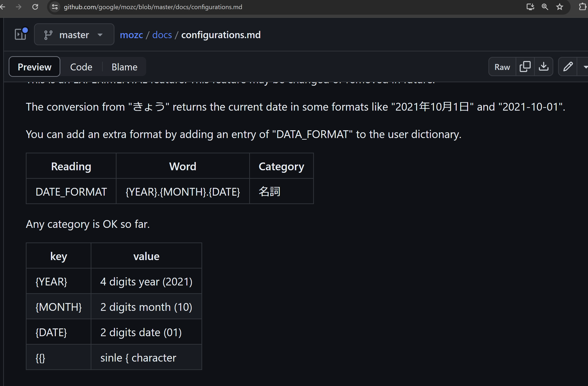Open the master branch selector dropdown
Image resolution: width=588 pixels, height=386 pixels.
[74, 35]
